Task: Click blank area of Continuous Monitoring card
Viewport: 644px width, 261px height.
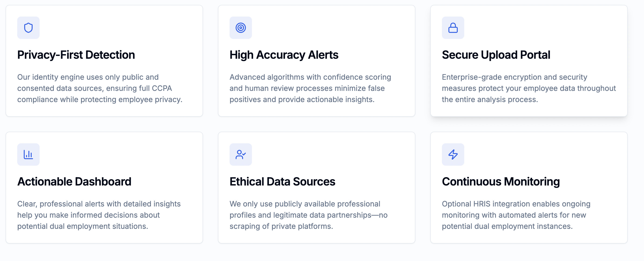Action: 550,155
